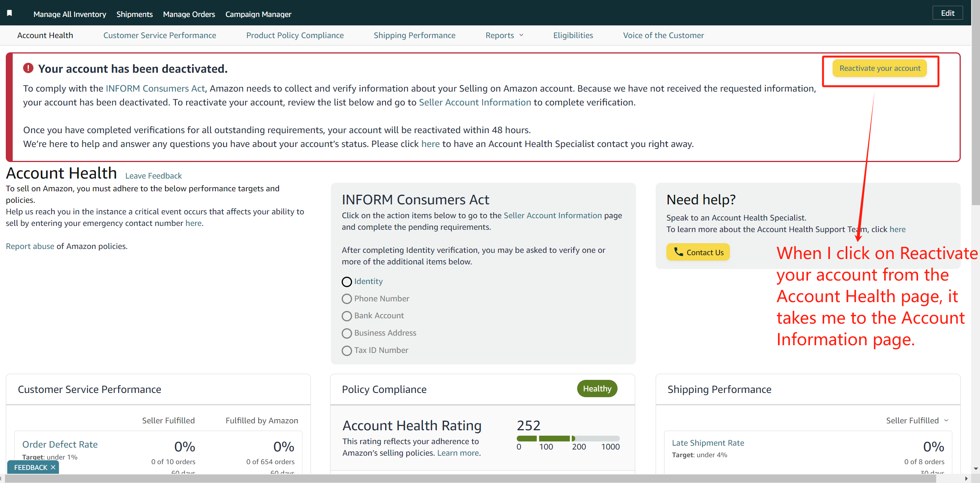This screenshot has width=980, height=483.
Task: Open the INFORM Consumers Act link in alert
Action: pyautogui.click(x=155, y=89)
